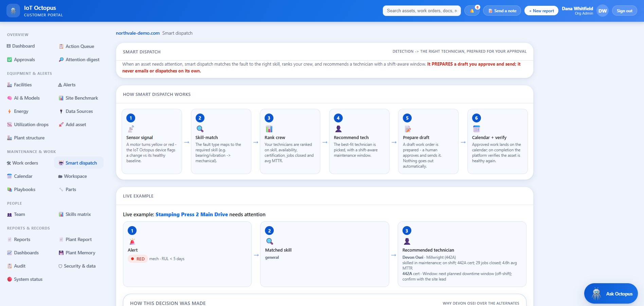Click the + New report button

pos(541,11)
